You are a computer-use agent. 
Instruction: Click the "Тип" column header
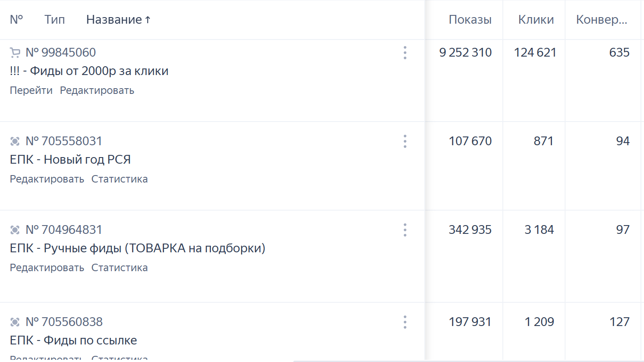[54, 20]
